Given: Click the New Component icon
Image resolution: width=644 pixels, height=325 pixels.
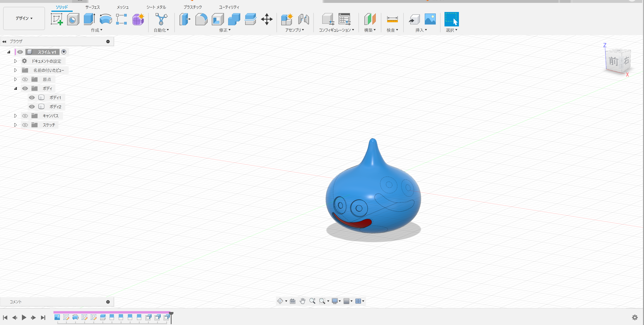Looking at the screenshot, I should (287, 19).
